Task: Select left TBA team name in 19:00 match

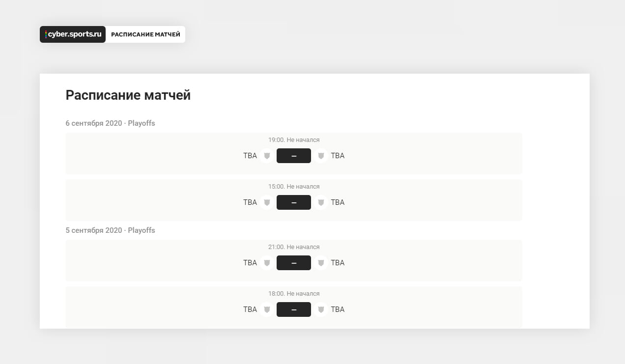Action: 250,156
